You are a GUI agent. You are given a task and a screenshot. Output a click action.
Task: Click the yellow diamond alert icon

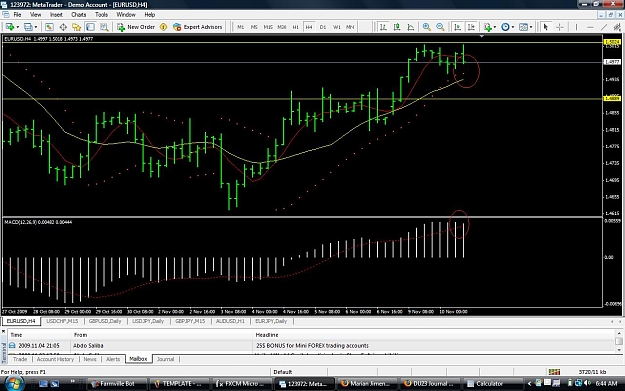pos(163,27)
